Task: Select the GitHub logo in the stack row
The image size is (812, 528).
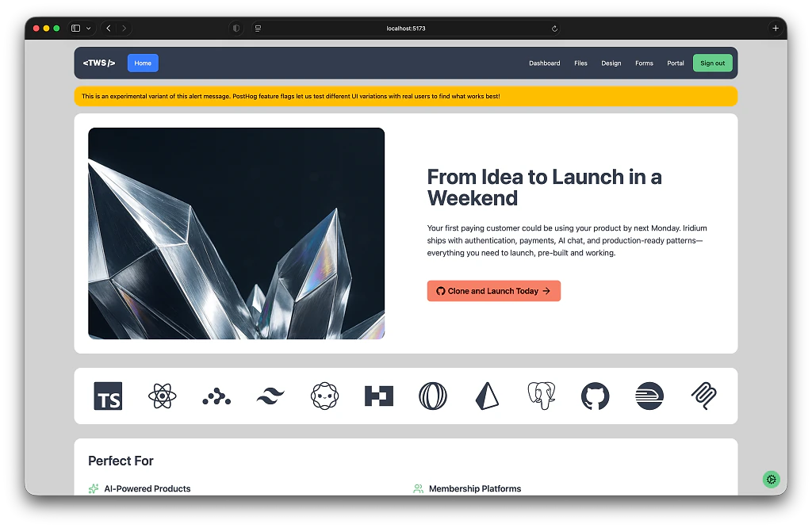Action: click(595, 396)
